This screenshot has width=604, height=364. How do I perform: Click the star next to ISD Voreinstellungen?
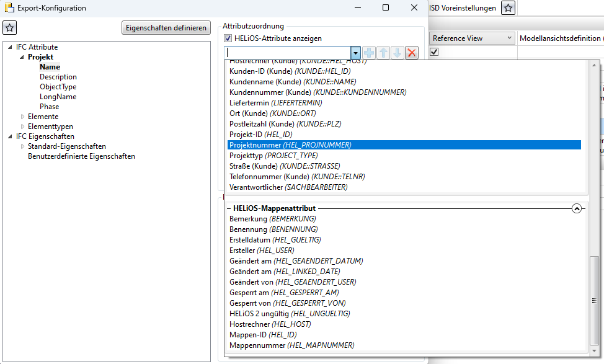[x=508, y=8]
